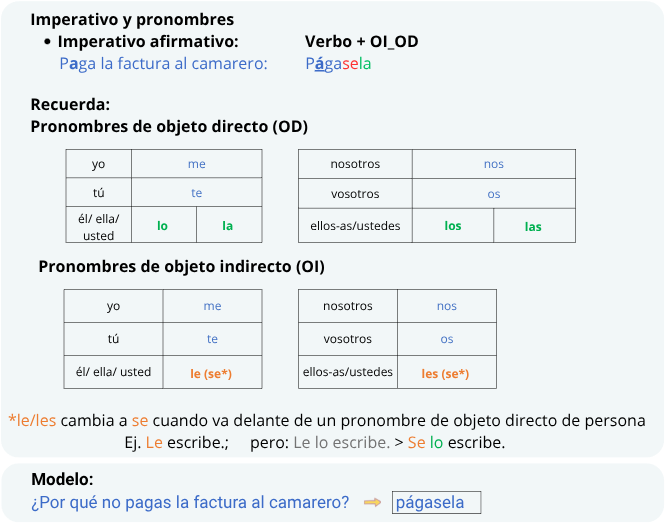Click the input field containing "págasela"
Image resolution: width=666 pixels, height=526 pixels.
[436, 503]
